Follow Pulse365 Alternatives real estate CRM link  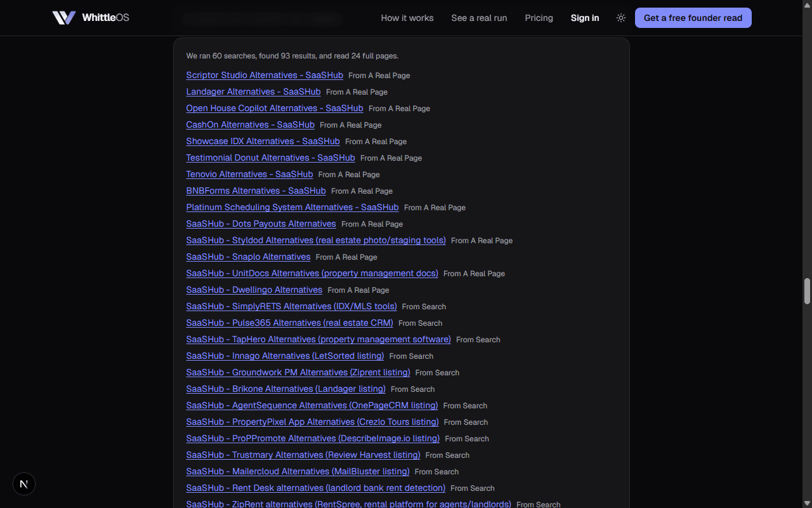click(x=289, y=323)
